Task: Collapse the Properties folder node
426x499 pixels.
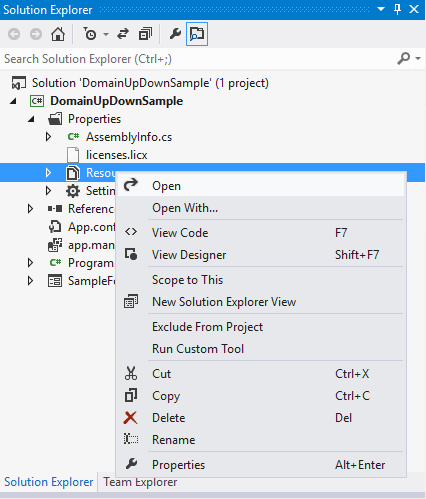Action: pyautogui.click(x=31, y=119)
